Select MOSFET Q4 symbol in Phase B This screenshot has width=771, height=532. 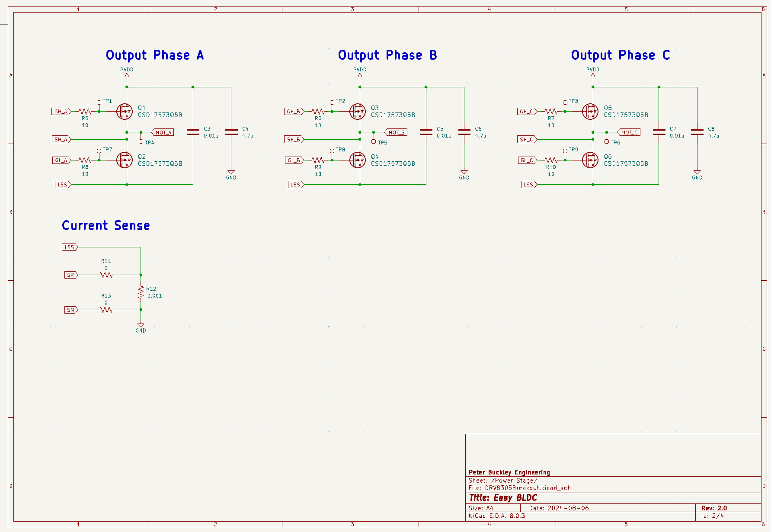pos(358,160)
